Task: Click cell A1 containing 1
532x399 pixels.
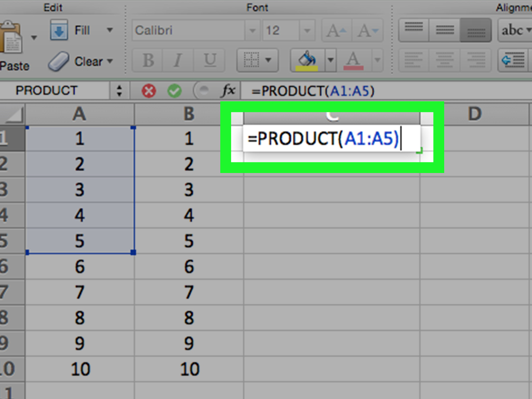Action: click(x=79, y=138)
